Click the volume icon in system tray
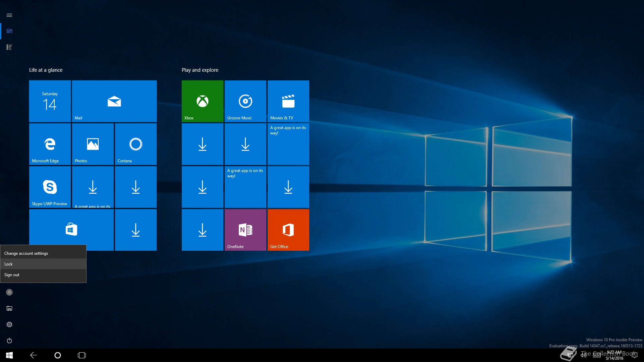The height and width of the screenshot is (362, 644). click(584, 355)
